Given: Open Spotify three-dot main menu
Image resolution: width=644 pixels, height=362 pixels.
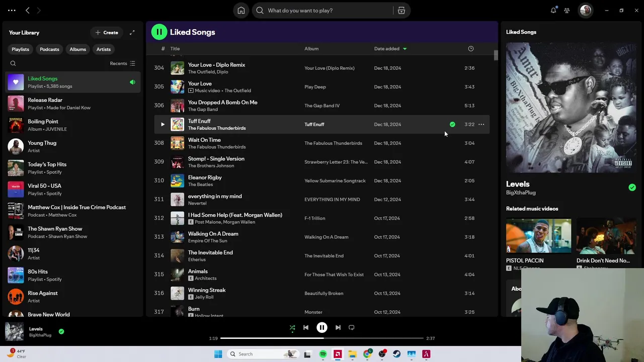Looking at the screenshot, I should 12,10.
